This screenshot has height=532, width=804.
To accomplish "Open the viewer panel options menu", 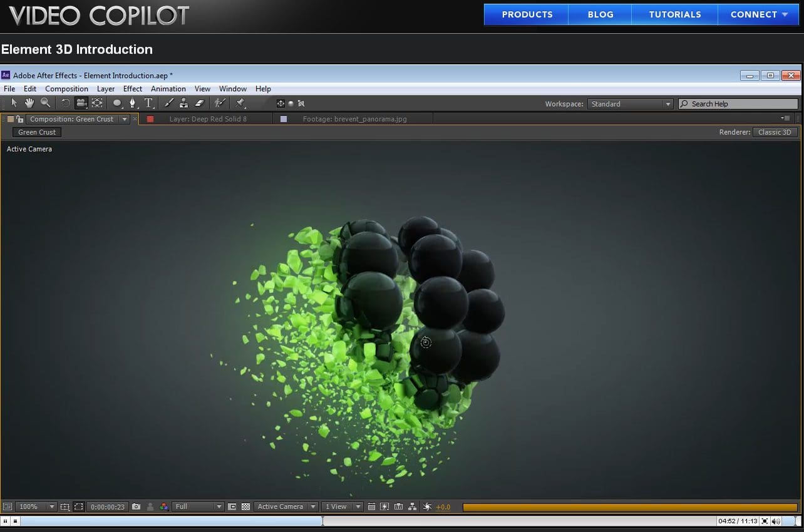I will pyautogui.click(x=785, y=118).
